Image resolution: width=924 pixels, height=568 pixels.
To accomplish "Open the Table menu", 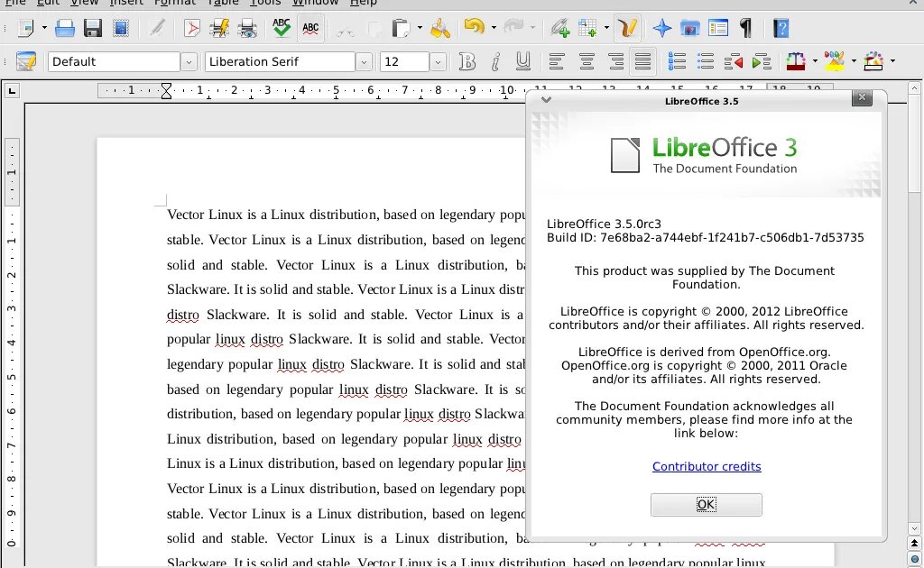I will 222,3.
